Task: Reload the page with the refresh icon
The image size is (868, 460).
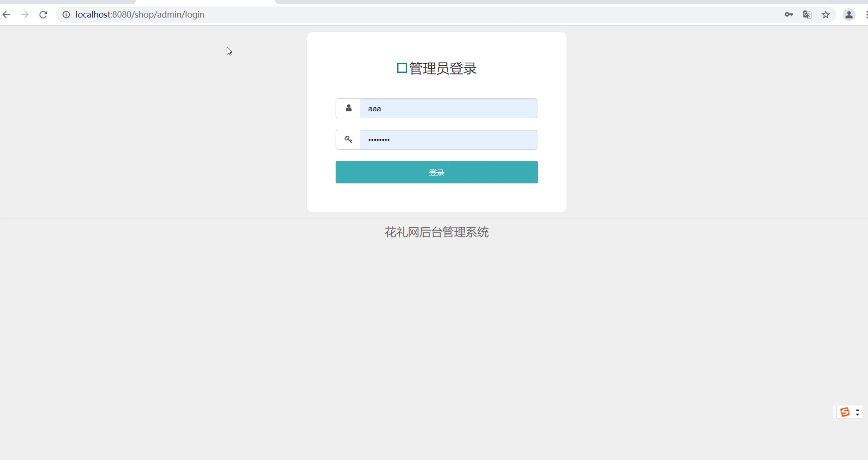Action: [x=43, y=15]
